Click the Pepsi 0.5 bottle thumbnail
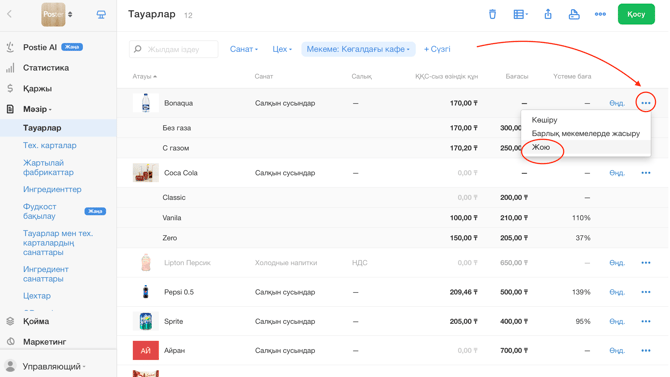 tap(145, 292)
